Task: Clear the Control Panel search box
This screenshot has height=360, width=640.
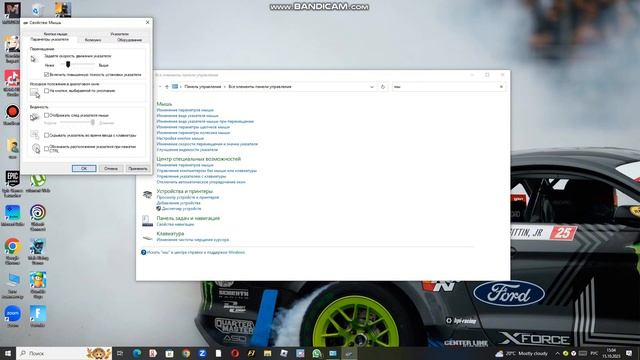Action: point(501,87)
